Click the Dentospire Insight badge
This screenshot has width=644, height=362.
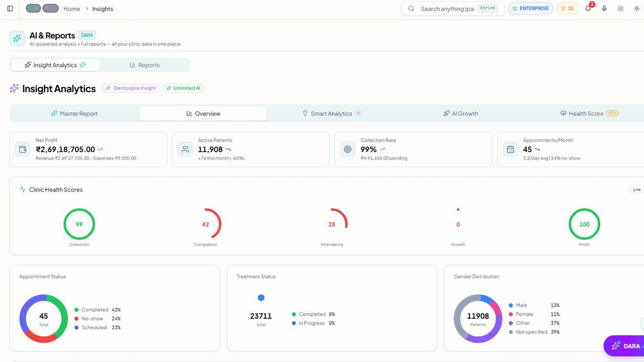131,88
